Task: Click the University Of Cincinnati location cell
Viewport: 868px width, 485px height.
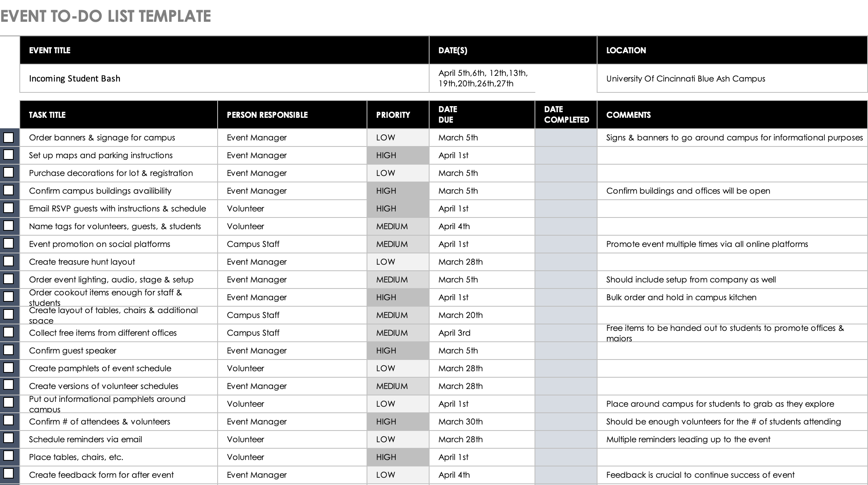Action: 732,78
